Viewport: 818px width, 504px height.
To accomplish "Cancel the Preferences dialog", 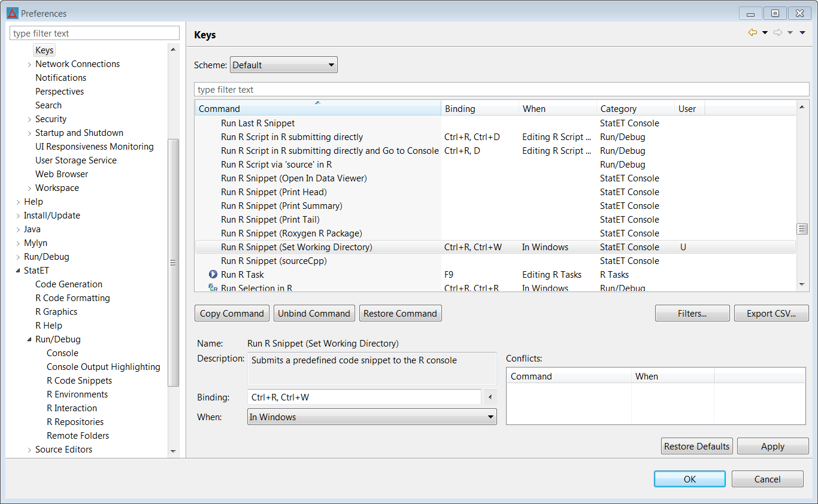I will (x=768, y=479).
